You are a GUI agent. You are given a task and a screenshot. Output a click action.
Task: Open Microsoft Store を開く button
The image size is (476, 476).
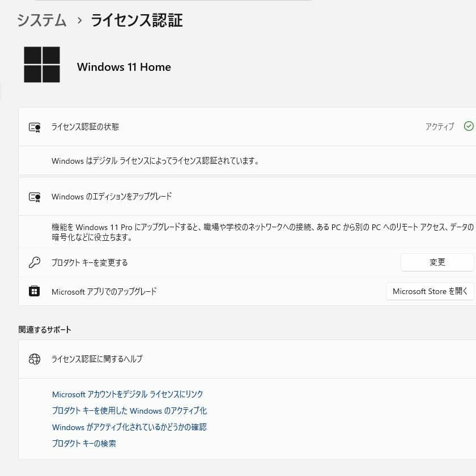[430, 291]
